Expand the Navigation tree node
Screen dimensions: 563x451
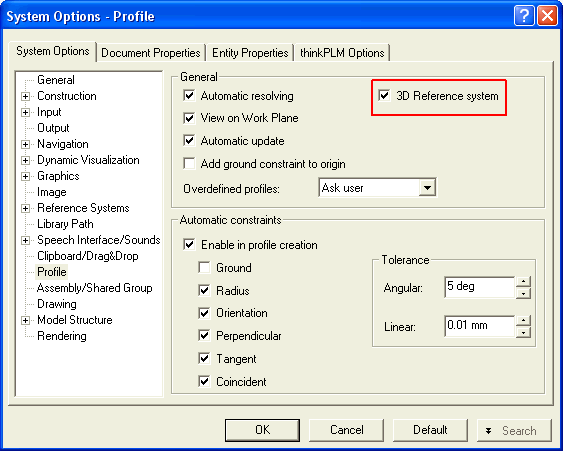25,144
